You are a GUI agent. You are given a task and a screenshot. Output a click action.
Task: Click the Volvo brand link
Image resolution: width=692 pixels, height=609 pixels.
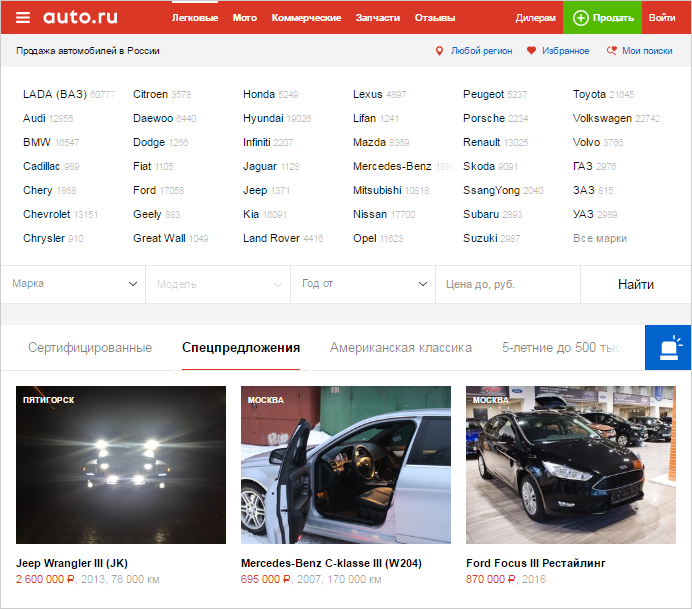tap(587, 142)
